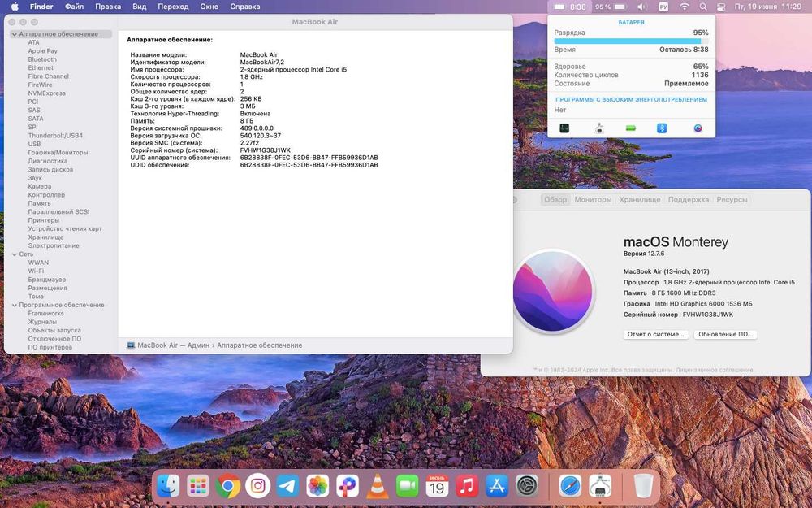The width and height of the screenshot is (812, 508).
Task: Open the Apple logo menu
Action: point(15,7)
